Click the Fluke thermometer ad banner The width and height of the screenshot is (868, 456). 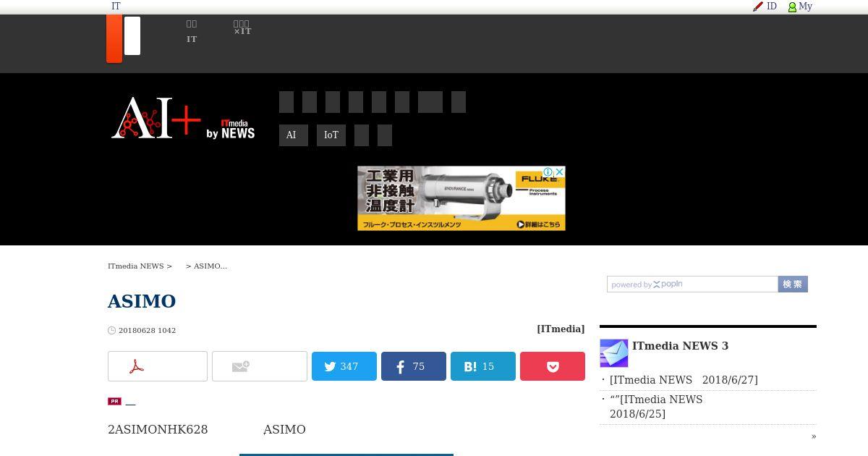coord(461,198)
